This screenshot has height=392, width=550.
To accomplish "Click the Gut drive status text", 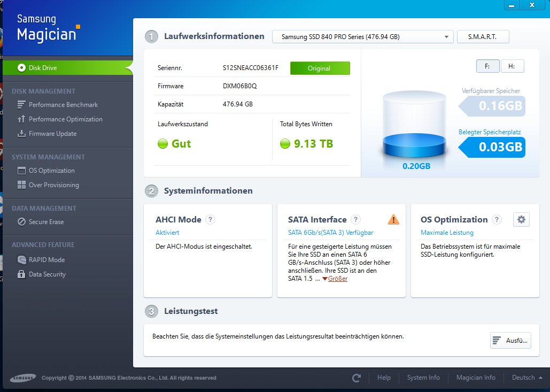I will [x=181, y=143].
